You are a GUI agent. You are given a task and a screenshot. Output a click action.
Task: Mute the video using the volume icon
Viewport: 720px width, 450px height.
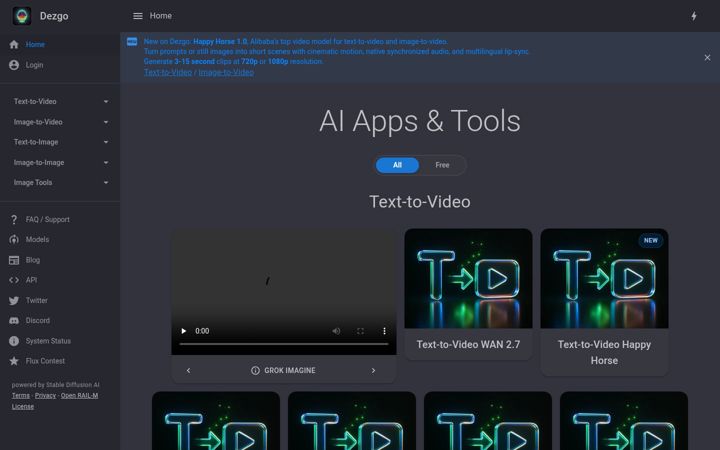[x=336, y=331]
